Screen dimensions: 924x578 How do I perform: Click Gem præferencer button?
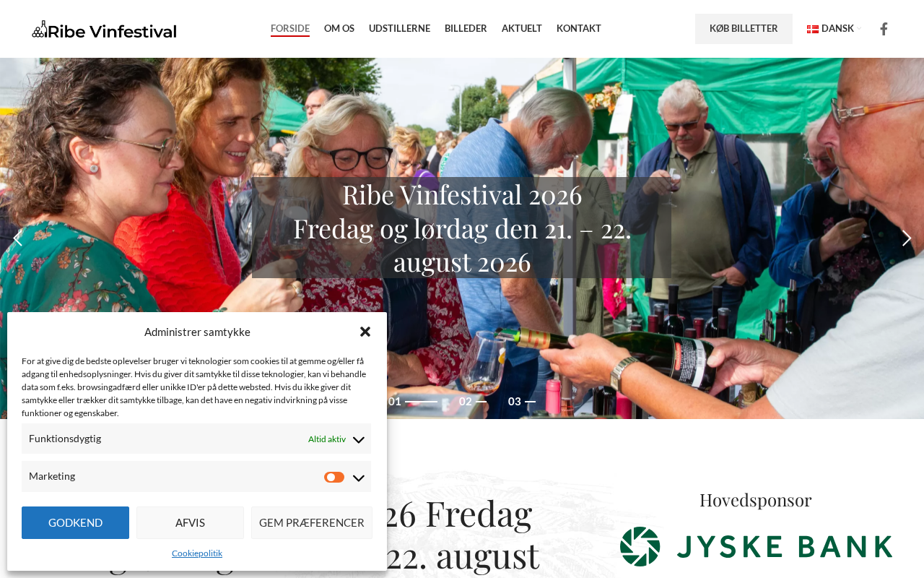[312, 522]
